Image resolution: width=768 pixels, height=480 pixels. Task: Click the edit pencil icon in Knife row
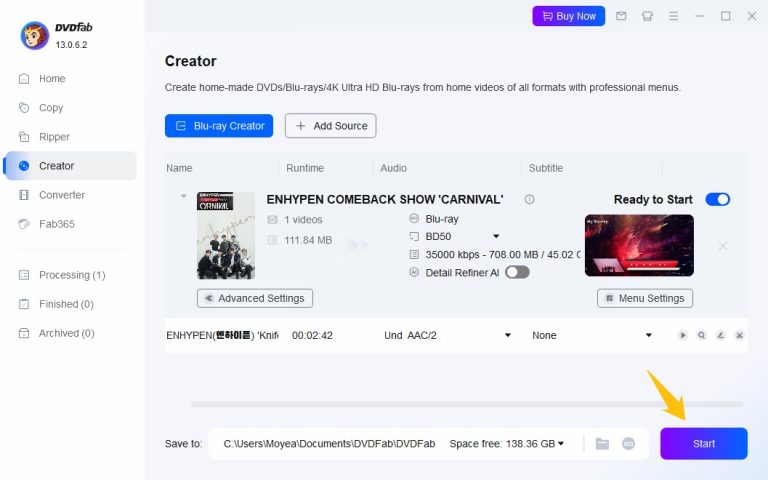coord(720,336)
